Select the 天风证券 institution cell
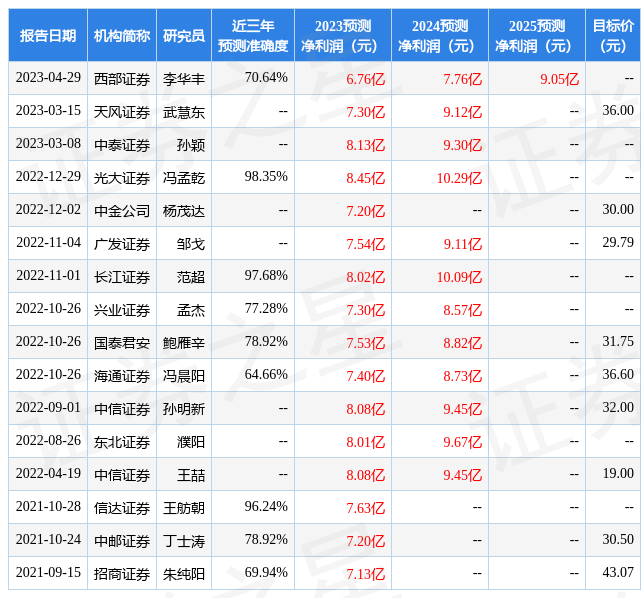The height and width of the screenshot is (598, 641). point(122,112)
